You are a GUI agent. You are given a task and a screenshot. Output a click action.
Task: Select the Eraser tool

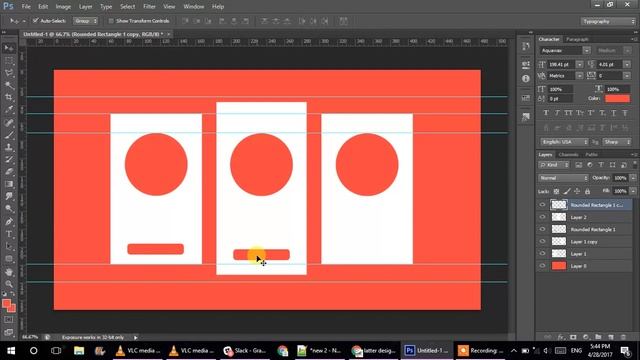pos(9,172)
